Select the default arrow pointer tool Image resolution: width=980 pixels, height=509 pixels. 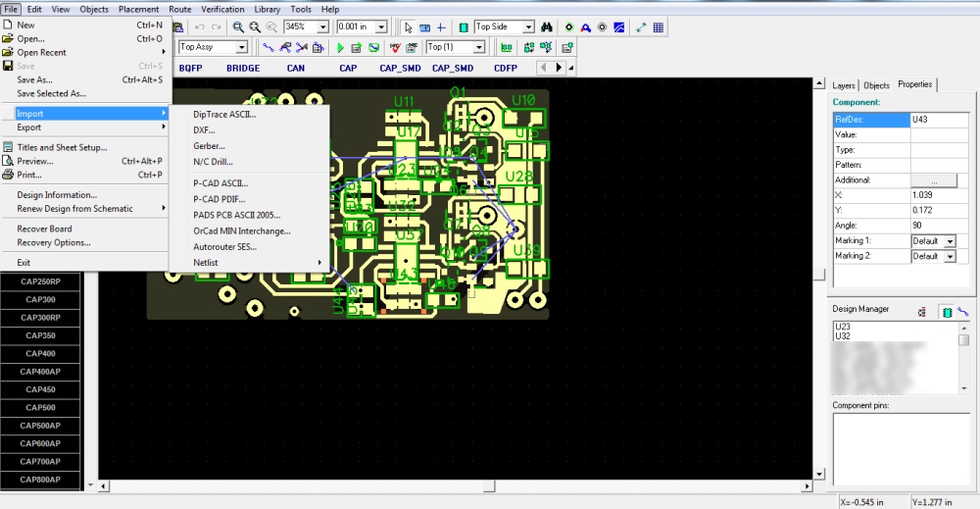coord(408,27)
